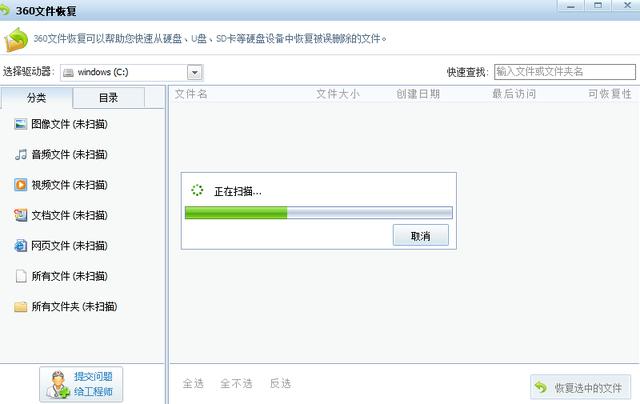
Task: Click the 快速查找 label
Action: (x=467, y=72)
